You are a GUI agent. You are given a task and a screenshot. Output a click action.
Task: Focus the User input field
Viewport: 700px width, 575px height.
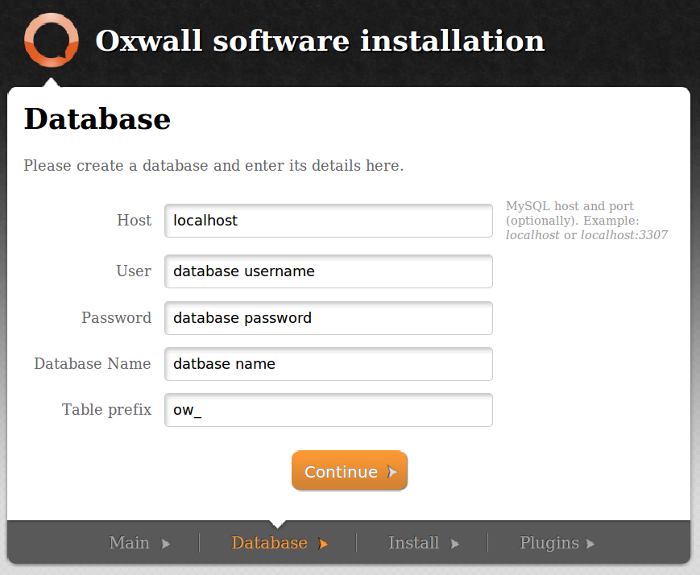[x=328, y=271]
